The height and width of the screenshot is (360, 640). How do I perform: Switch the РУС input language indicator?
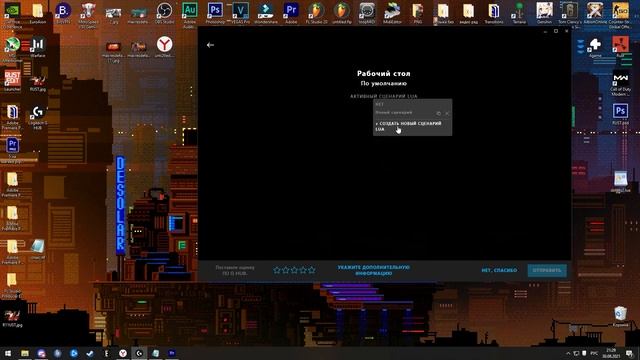point(594,353)
